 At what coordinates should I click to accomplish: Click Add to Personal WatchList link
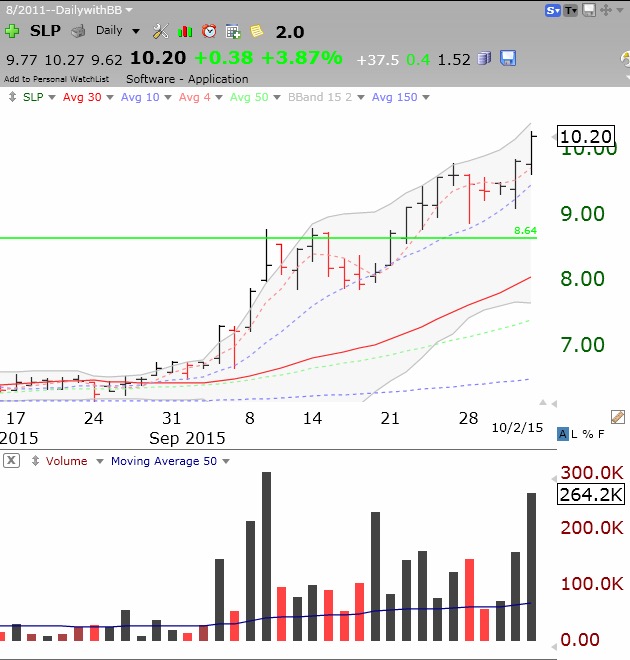tap(60, 79)
